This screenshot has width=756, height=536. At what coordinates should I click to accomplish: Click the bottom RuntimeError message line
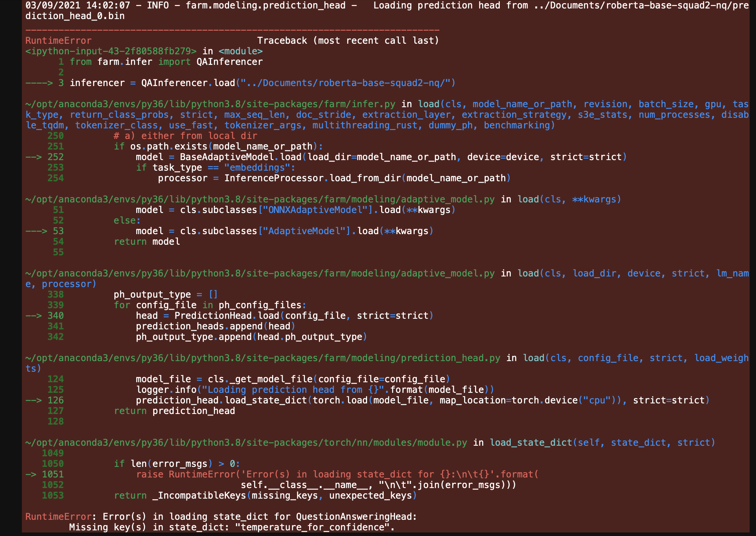[219, 516]
